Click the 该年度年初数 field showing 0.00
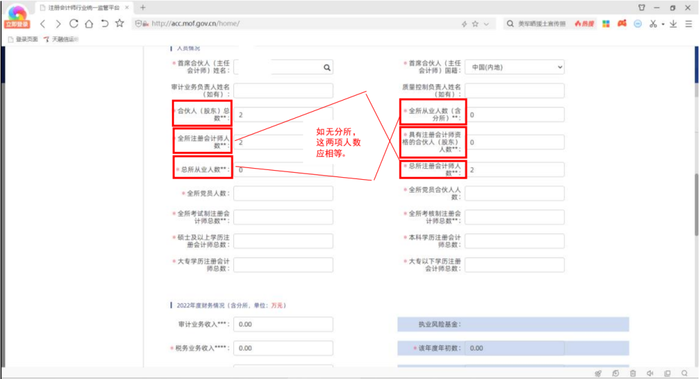The image size is (700, 379). coord(515,348)
